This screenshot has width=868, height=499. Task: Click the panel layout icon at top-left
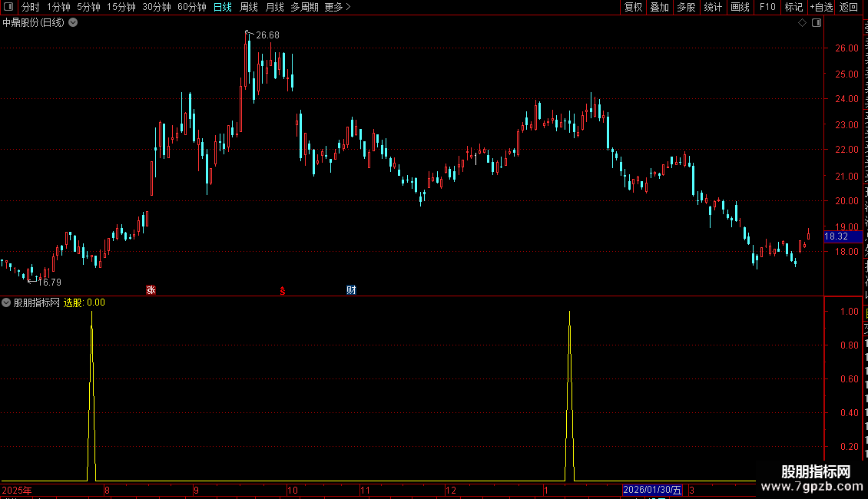point(8,7)
